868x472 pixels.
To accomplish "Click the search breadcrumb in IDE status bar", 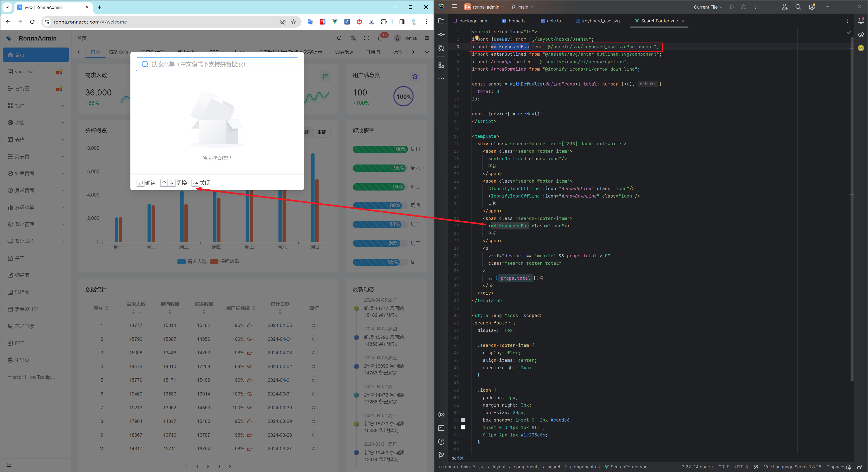I will point(554,467).
